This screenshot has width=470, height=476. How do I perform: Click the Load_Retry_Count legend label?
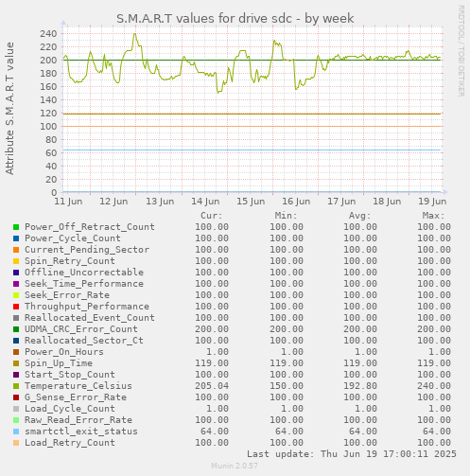click(x=70, y=443)
